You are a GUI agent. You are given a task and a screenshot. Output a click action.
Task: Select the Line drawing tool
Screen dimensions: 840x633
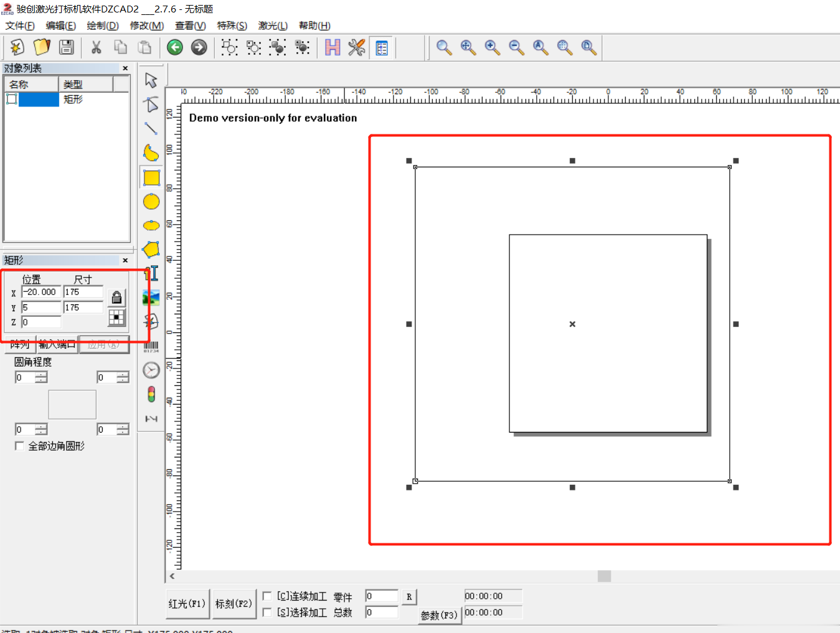151,129
